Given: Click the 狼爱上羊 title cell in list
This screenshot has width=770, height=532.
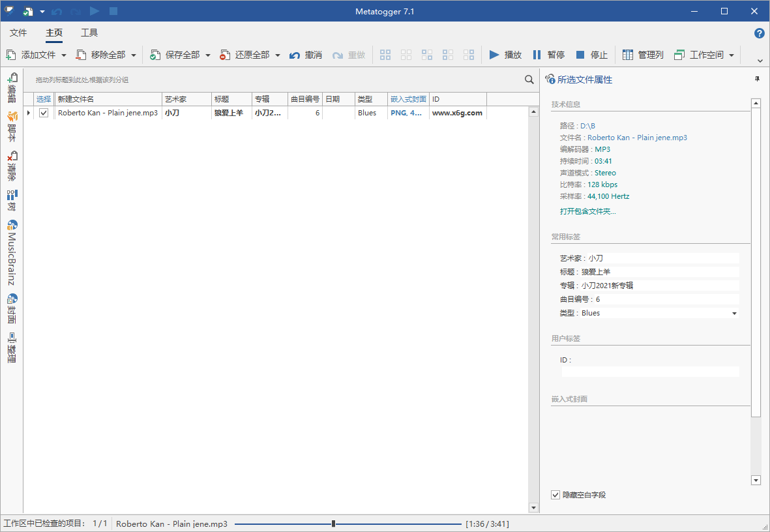Looking at the screenshot, I should pyautogui.click(x=231, y=113).
